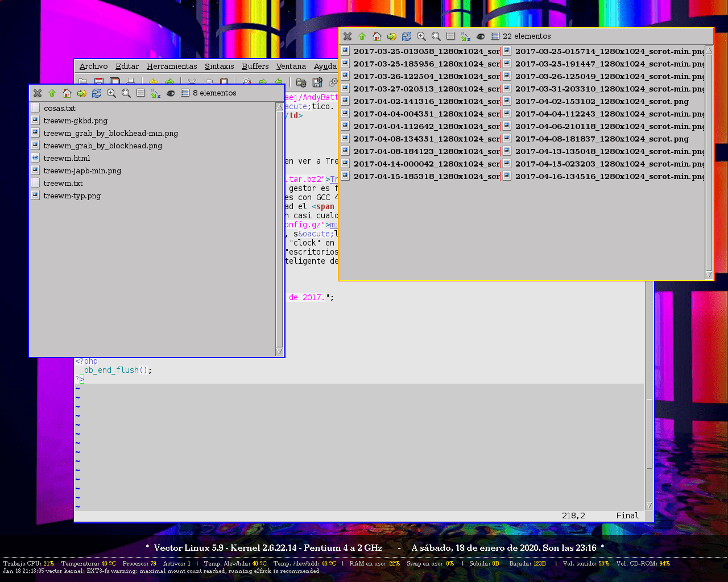Open bookmarks menu in 8 elementos window
This screenshot has height=582, width=728.
pyautogui.click(x=82, y=93)
